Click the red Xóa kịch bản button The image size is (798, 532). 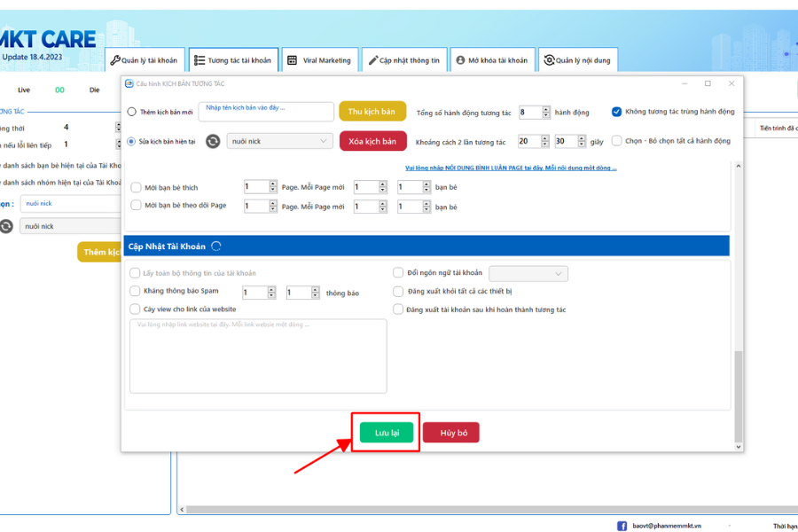click(372, 141)
